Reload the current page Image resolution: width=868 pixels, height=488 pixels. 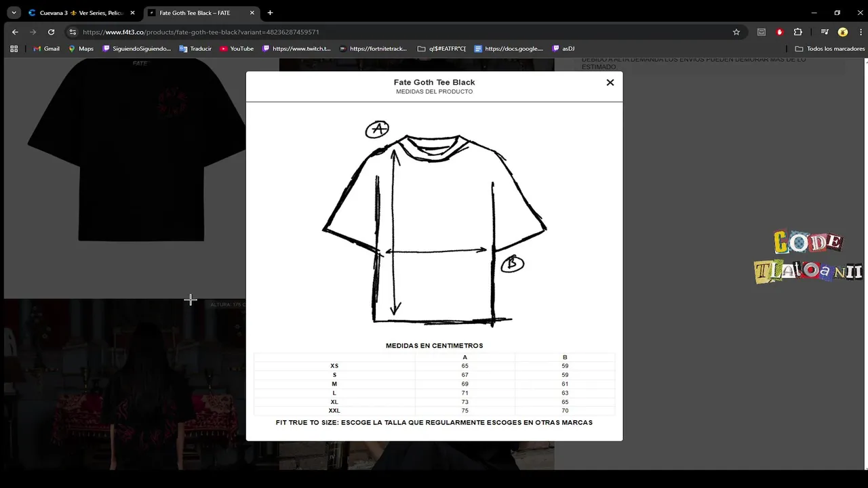tap(51, 32)
